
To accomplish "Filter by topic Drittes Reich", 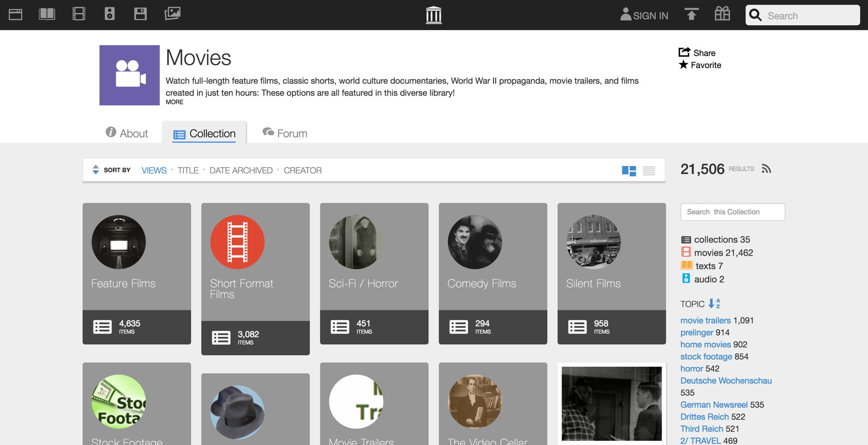I will pos(704,417).
